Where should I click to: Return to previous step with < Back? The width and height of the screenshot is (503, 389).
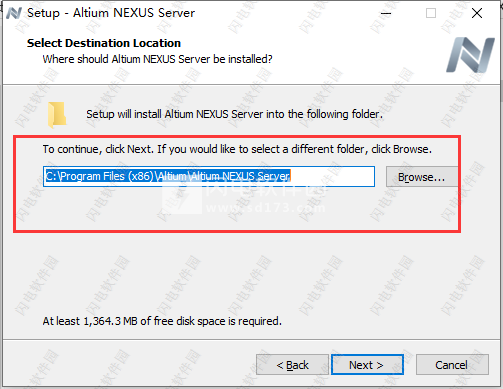point(292,365)
